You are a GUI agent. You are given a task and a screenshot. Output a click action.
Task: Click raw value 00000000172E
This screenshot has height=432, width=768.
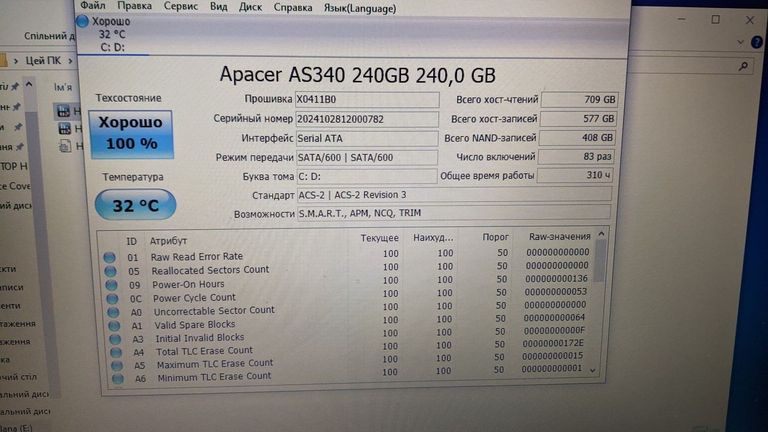(553, 343)
